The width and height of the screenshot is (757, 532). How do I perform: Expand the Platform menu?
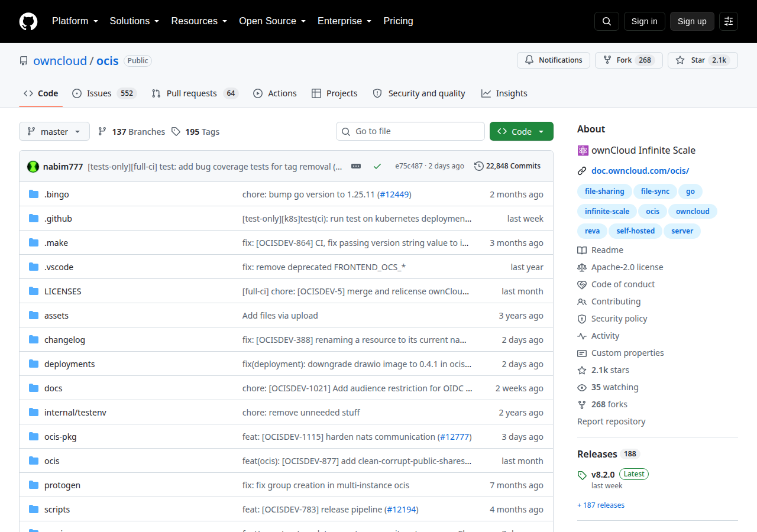(75, 21)
